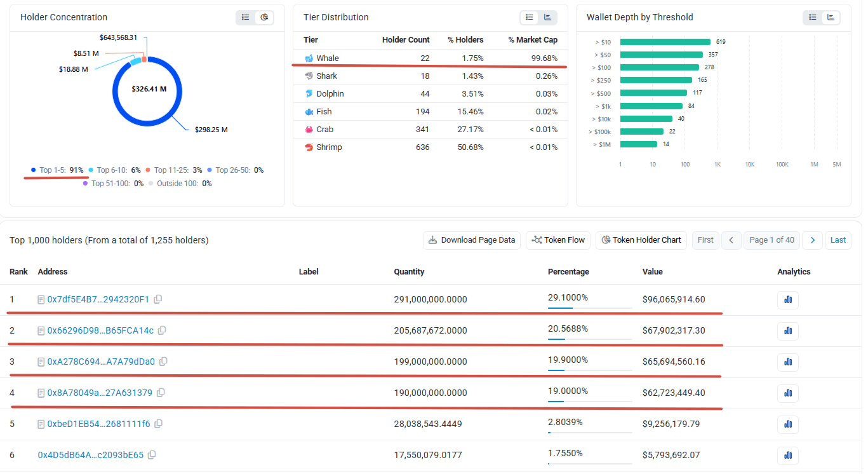Screen dimensions: 868x474
Task: Download Page Data
Action: coord(472,240)
